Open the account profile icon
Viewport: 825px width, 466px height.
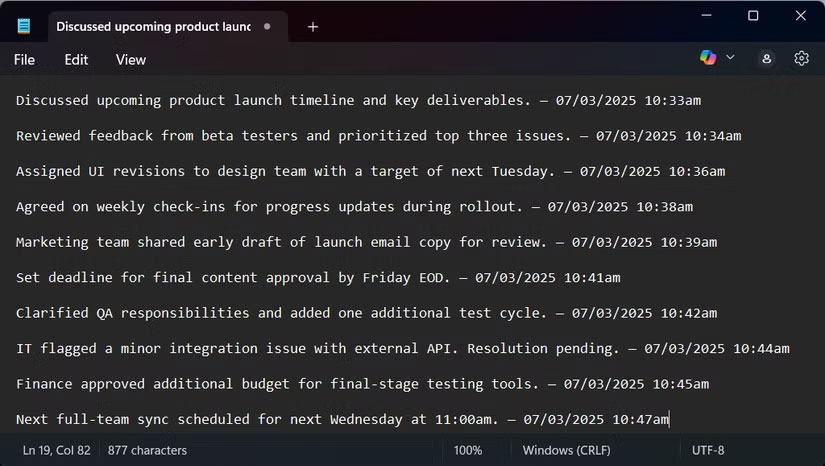pyautogui.click(x=766, y=59)
